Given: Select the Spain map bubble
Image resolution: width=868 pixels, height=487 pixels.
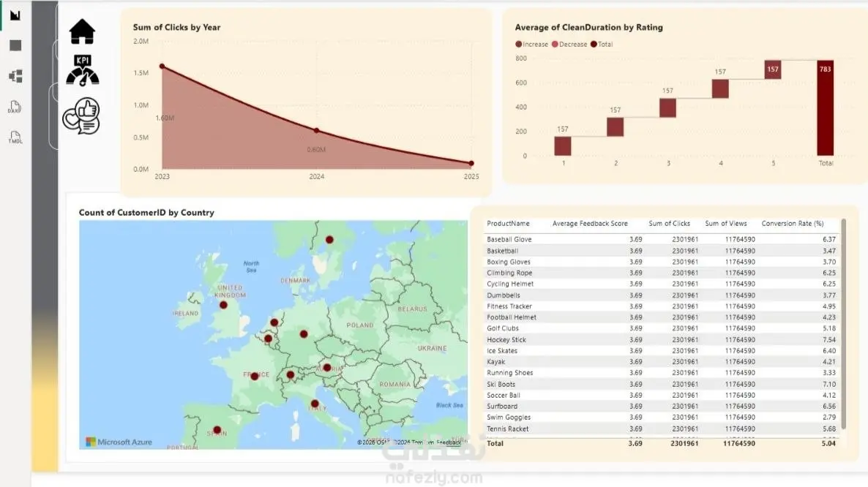Looking at the screenshot, I should pyautogui.click(x=217, y=430).
